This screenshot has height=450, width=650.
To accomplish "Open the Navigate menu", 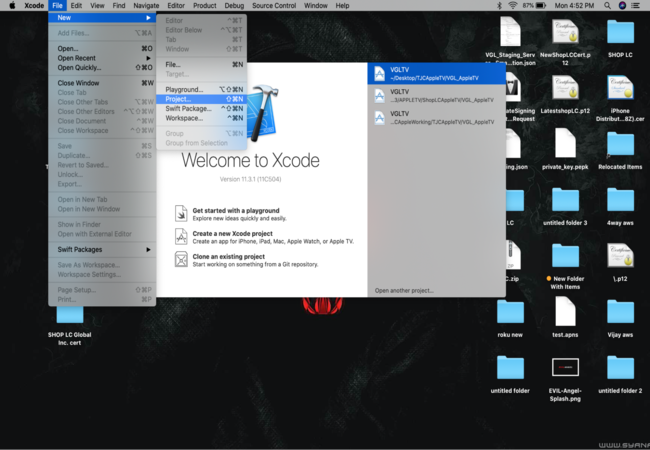I will click(x=146, y=5).
